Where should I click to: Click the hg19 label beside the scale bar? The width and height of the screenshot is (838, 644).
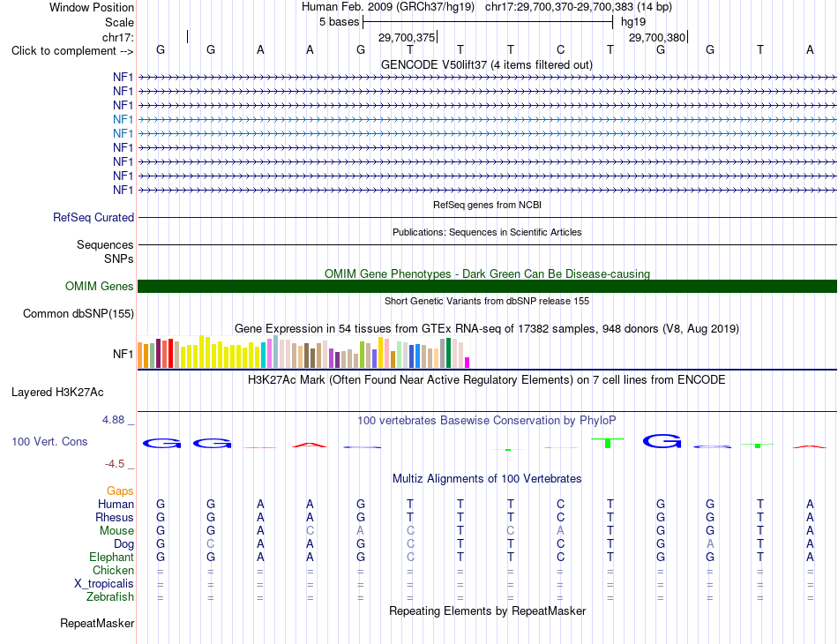coord(633,22)
